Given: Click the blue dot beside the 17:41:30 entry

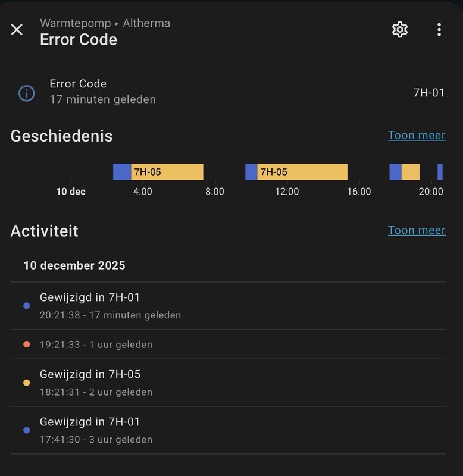Looking at the screenshot, I should (x=25, y=431).
